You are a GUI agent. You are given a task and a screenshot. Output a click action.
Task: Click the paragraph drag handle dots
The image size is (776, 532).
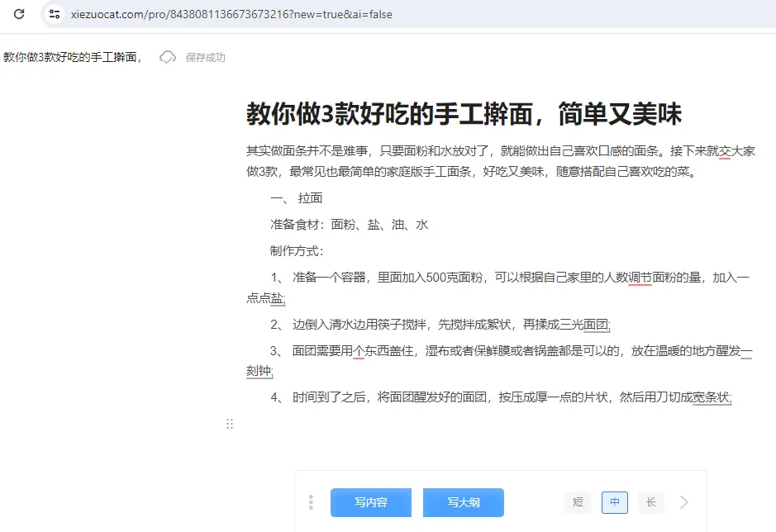coord(230,424)
